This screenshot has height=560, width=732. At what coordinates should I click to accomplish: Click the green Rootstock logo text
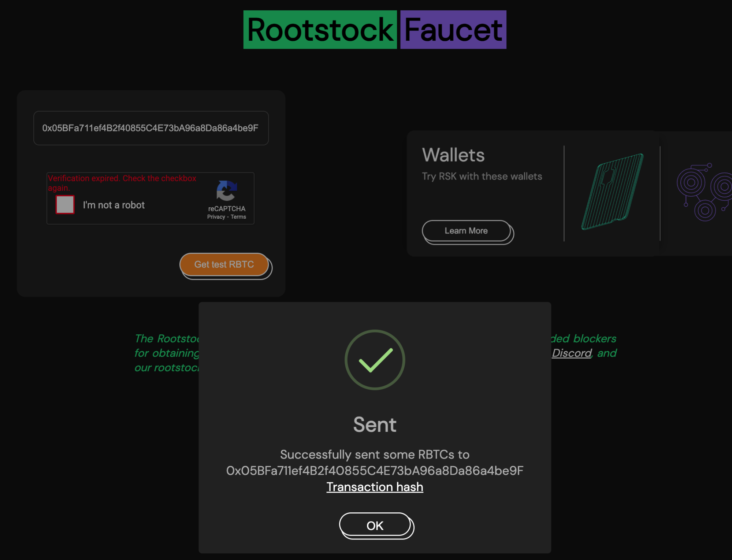click(x=320, y=29)
